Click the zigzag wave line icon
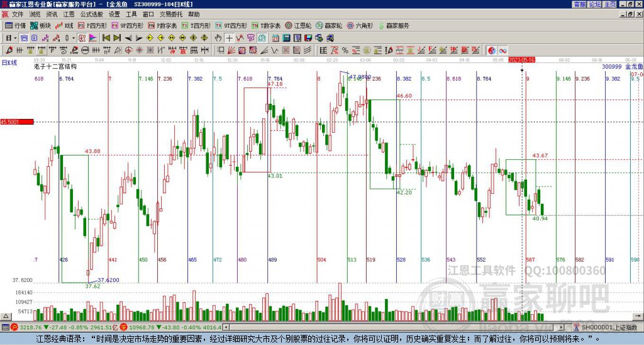644x345 pixels. pos(274,50)
